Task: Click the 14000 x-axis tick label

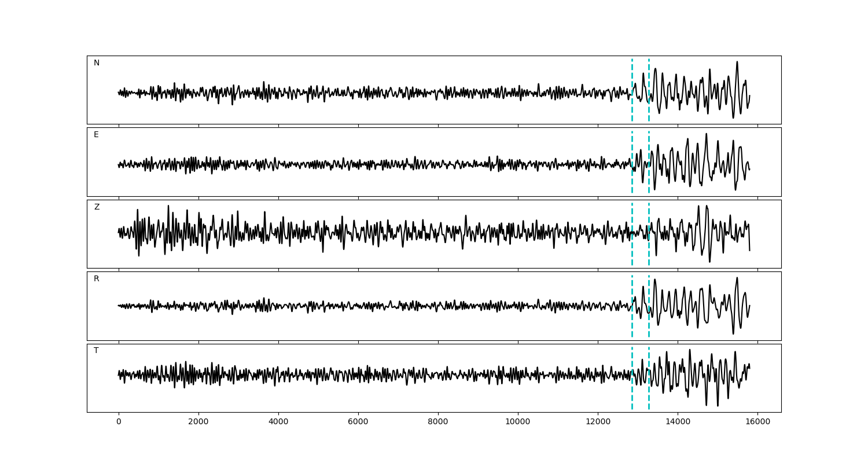Action: tap(677, 422)
